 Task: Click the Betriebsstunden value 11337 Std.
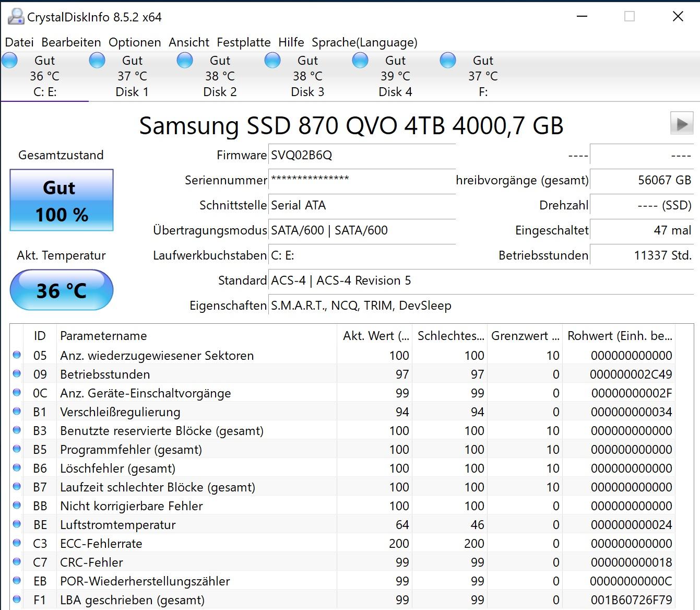[642, 255]
